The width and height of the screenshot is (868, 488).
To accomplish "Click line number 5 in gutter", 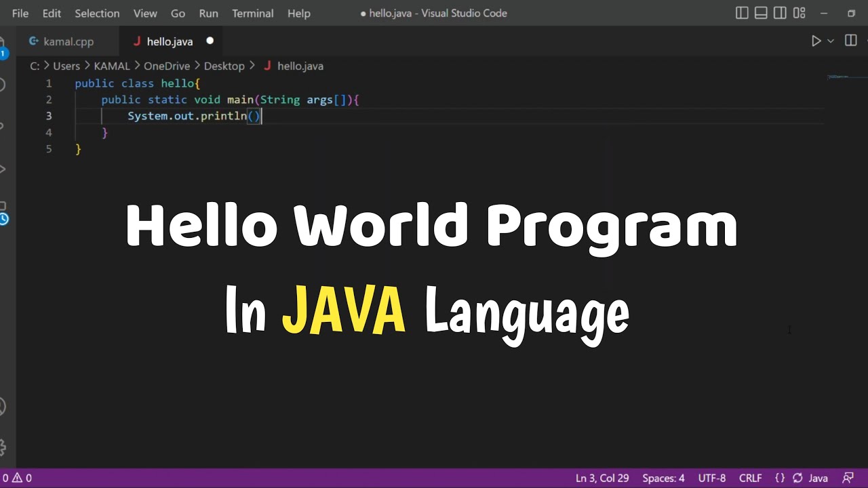I will tap(49, 148).
